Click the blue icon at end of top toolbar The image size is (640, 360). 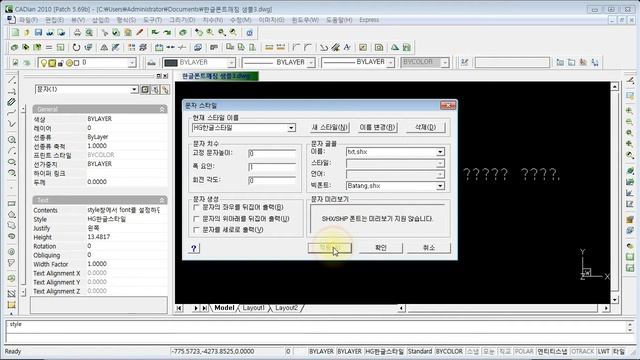(249, 32)
